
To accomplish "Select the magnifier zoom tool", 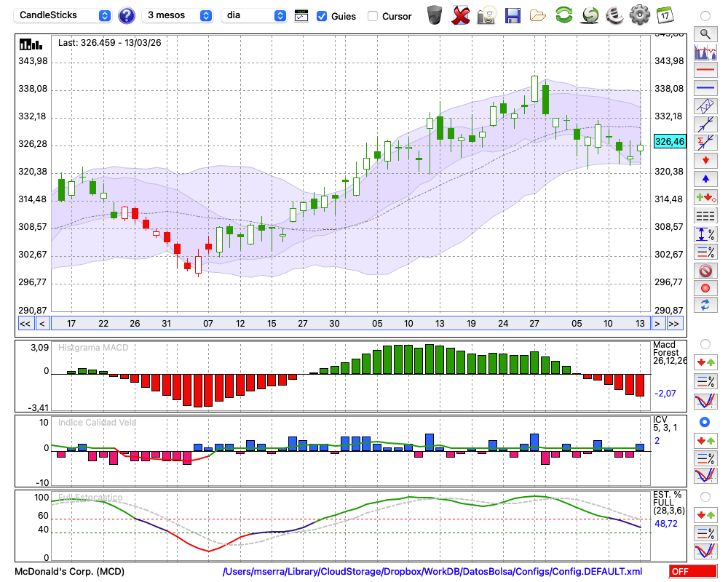I will click(705, 34).
